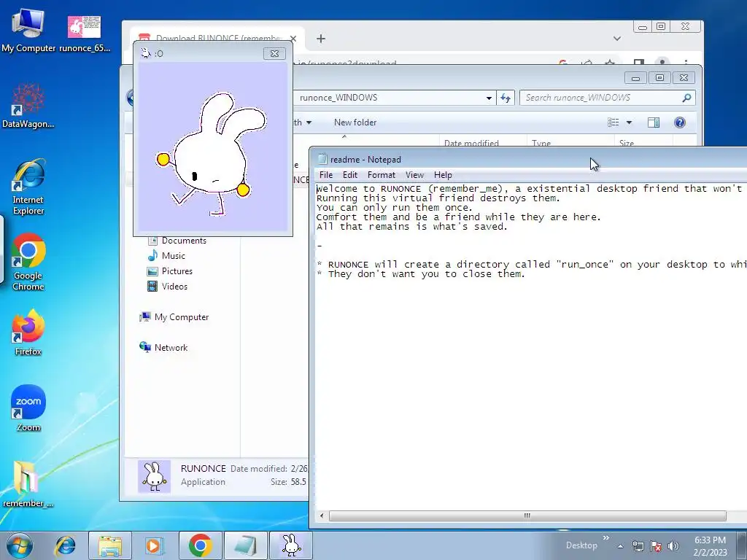Open Edit menu in Notepad
This screenshot has width=747, height=560.
coord(350,175)
